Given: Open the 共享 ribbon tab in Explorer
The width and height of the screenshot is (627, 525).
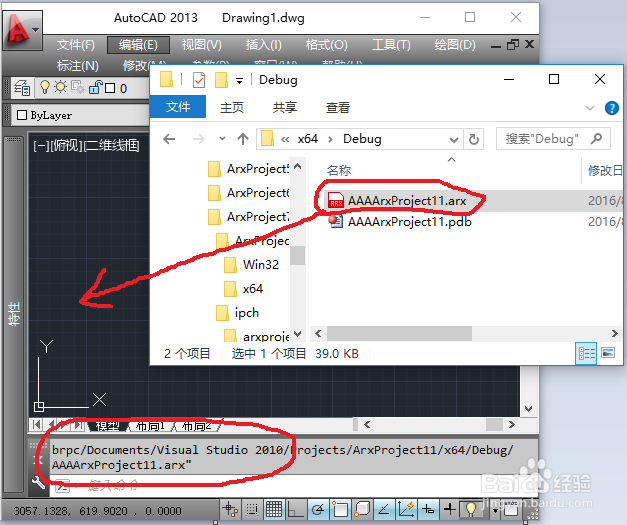Looking at the screenshot, I should point(284,108).
